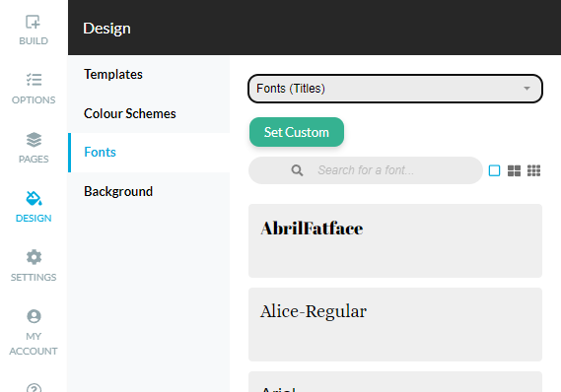Click the help question mark icon
Viewport: 561px width, 392px height.
[x=34, y=387]
